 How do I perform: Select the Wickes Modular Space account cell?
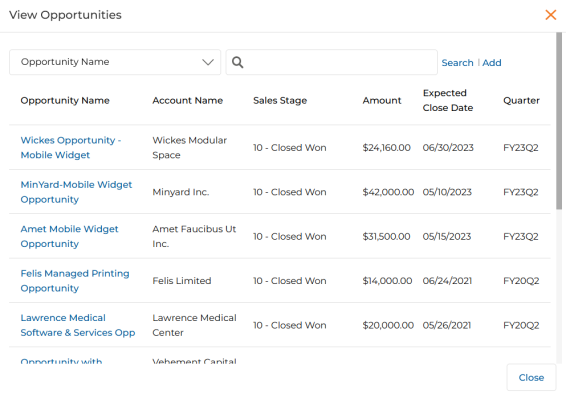point(190,147)
